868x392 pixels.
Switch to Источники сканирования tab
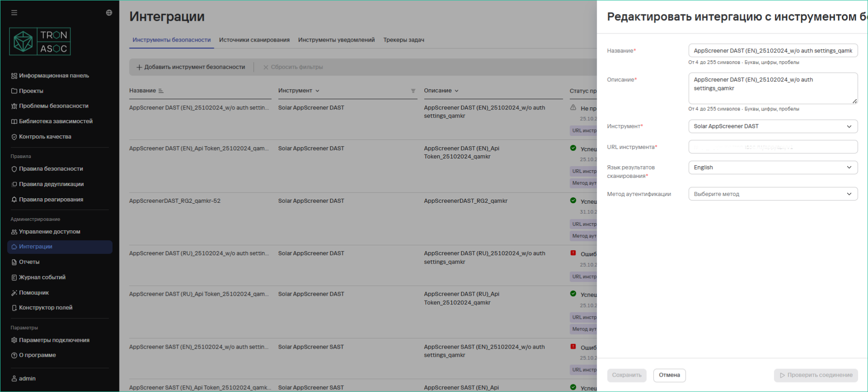[254, 40]
